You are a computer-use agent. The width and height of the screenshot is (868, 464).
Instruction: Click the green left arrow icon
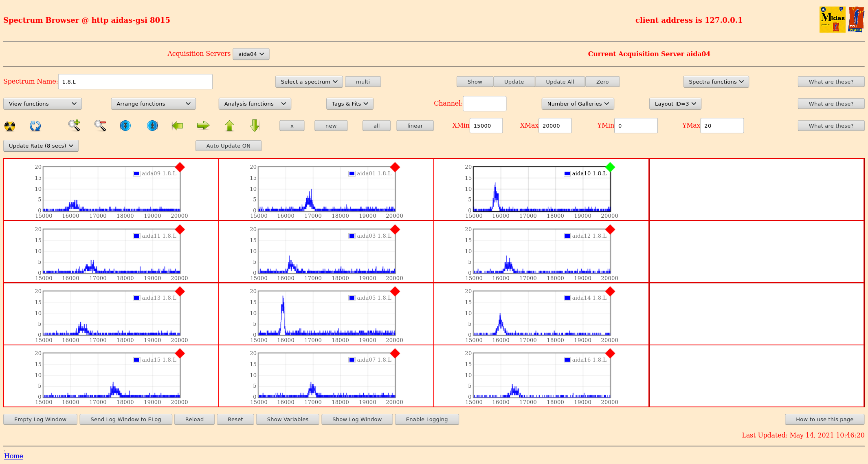click(178, 126)
